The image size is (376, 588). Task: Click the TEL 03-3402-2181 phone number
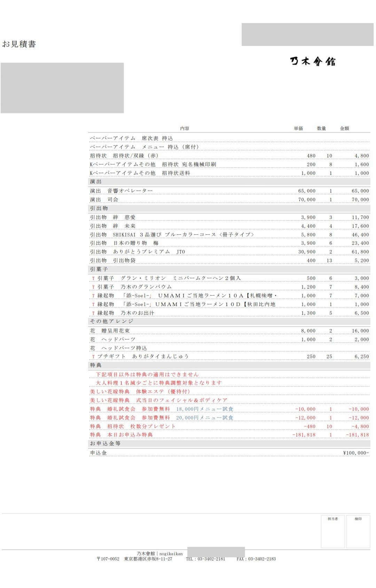(205, 559)
